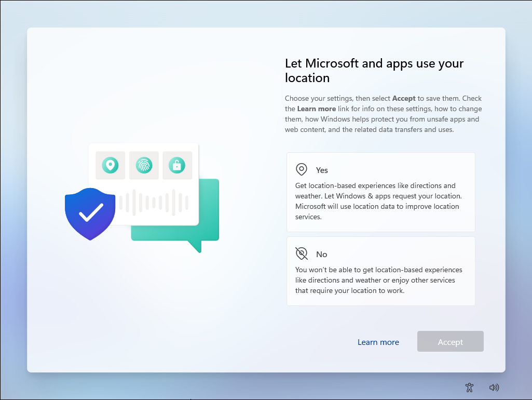Click the paragraph starting "Choose your settings"

pos(384,114)
